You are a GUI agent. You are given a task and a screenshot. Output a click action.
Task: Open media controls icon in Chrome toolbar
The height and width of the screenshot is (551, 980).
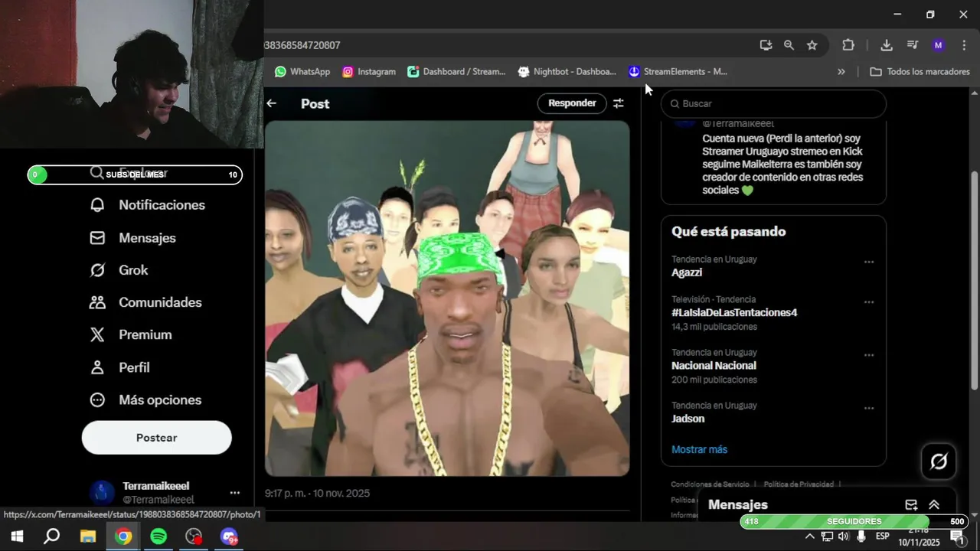(x=913, y=45)
